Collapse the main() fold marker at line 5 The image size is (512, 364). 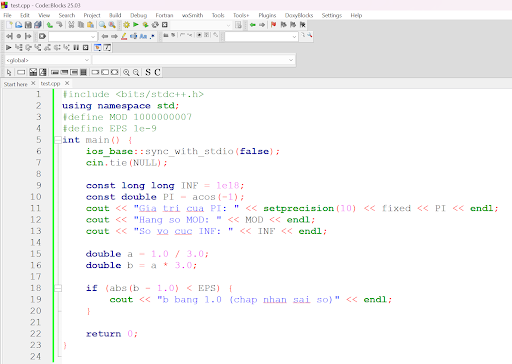[58, 140]
